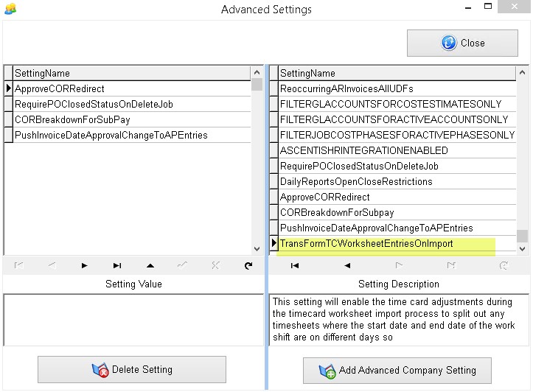Click Add Advanced Company Setting button
Image resolution: width=533 pixels, height=392 pixels.
point(397,370)
